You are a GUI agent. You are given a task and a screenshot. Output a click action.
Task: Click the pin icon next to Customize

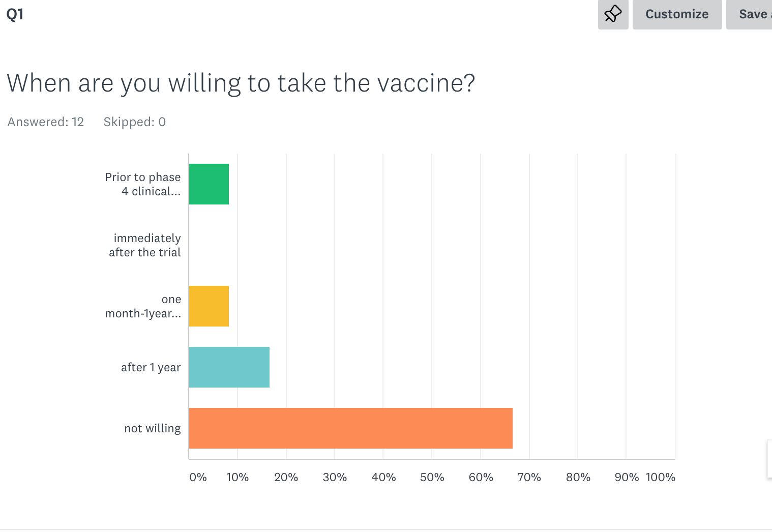point(613,14)
